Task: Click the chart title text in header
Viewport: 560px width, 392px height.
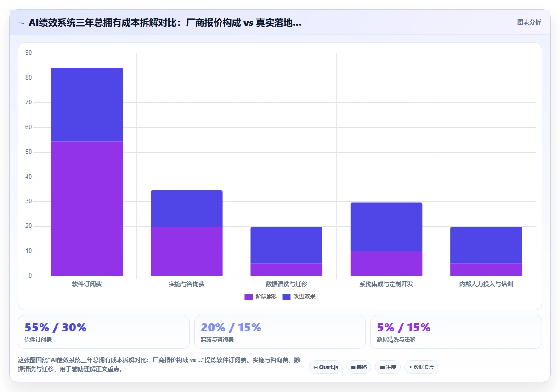Action: pos(165,23)
